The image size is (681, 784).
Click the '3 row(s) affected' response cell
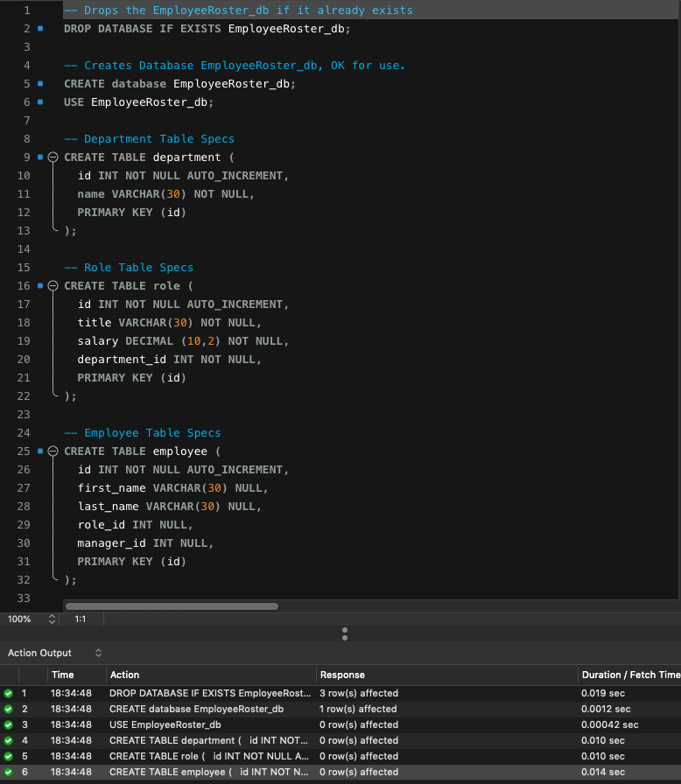pos(359,694)
